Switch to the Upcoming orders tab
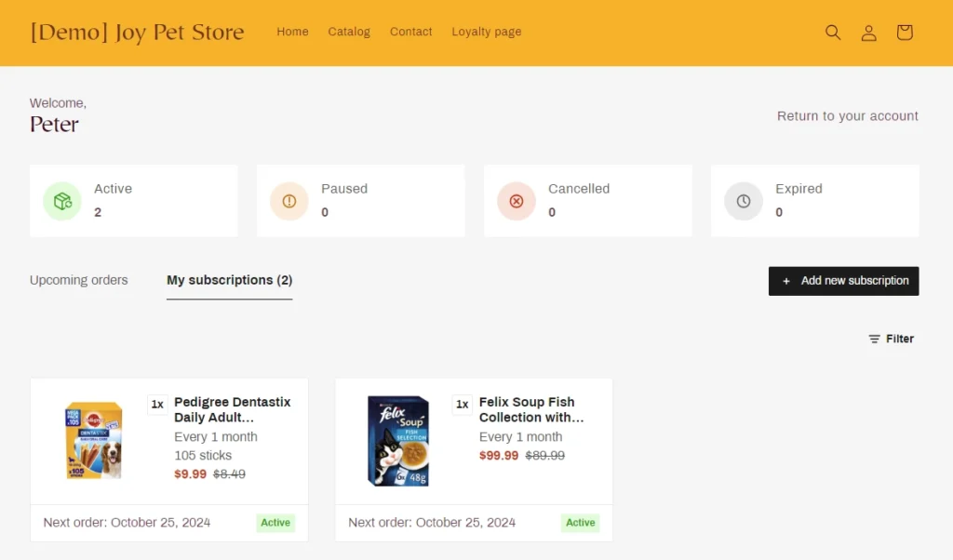953x560 pixels. click(78, 280)
